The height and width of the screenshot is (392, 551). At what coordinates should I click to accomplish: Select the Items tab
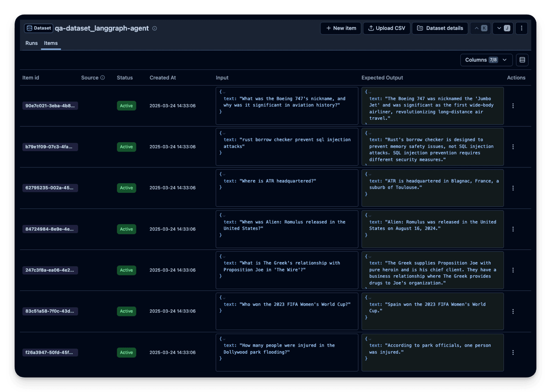pyautogui.click(x=51, y=43)
